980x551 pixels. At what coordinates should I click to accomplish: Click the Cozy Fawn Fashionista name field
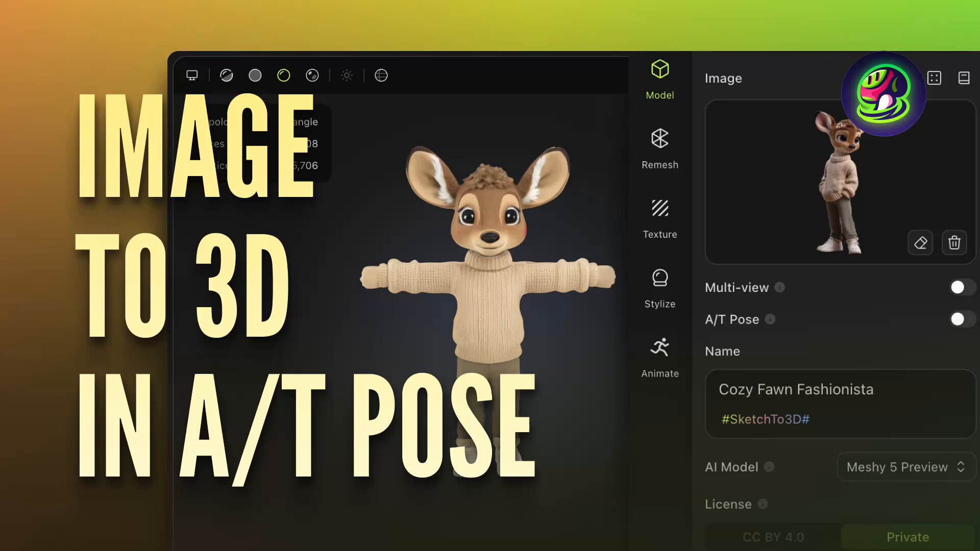[796, 389]
